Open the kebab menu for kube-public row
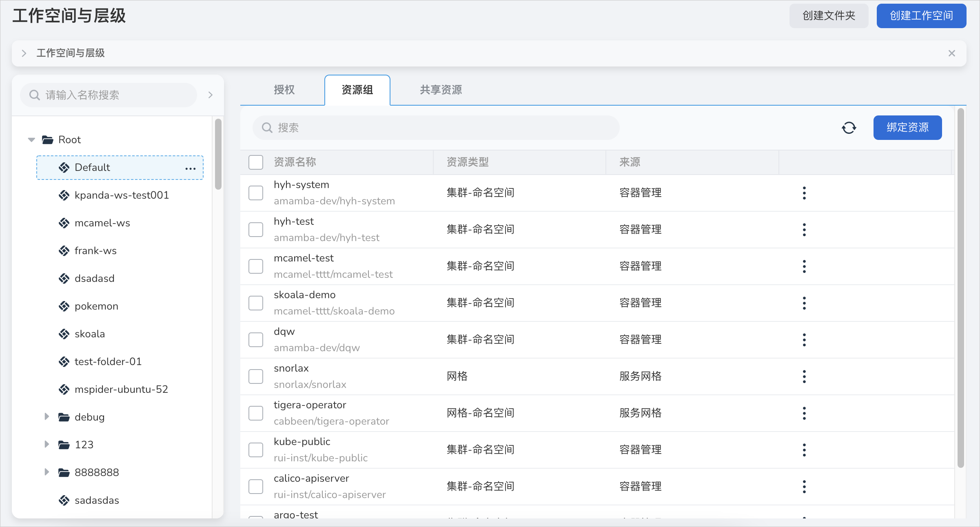 coord(804,450)
